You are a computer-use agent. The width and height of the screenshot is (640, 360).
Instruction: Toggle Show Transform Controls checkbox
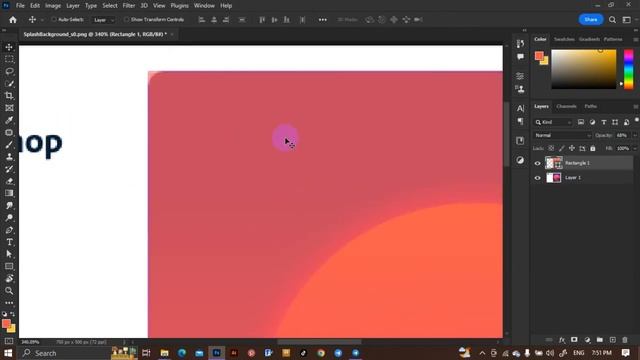point(127,20)
